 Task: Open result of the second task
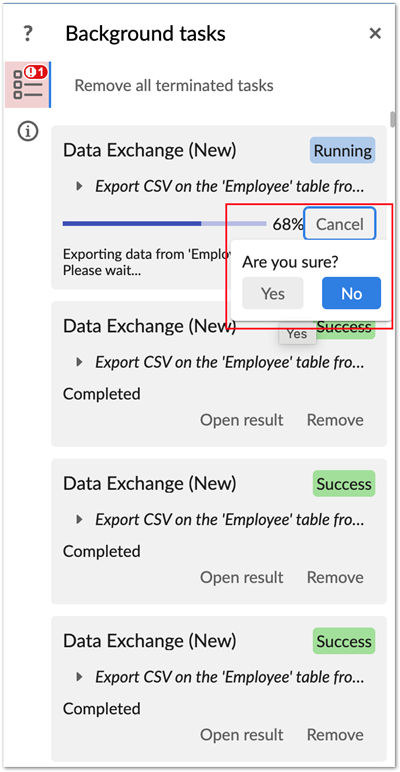241,420
